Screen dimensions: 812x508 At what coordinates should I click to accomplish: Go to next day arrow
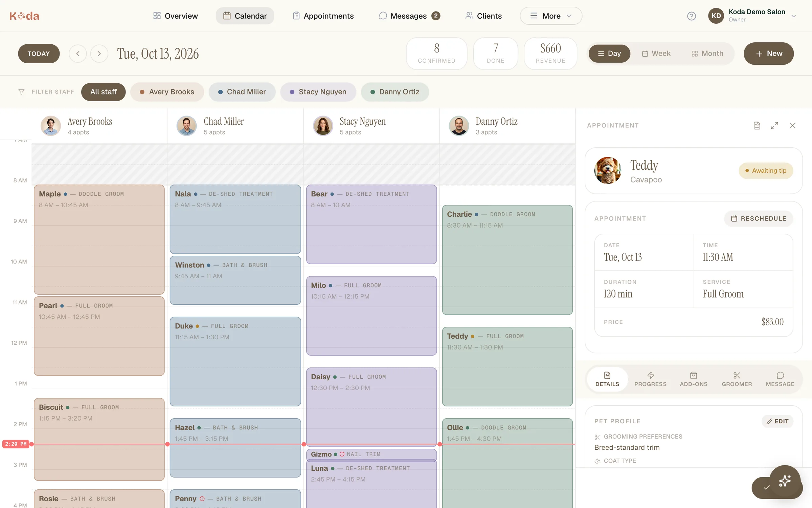point(99,54)
